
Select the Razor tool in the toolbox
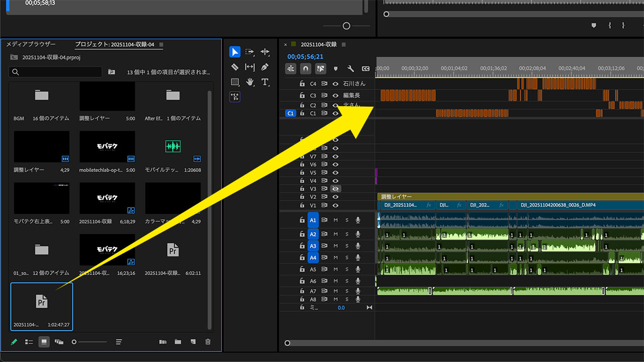pos(234,67)
